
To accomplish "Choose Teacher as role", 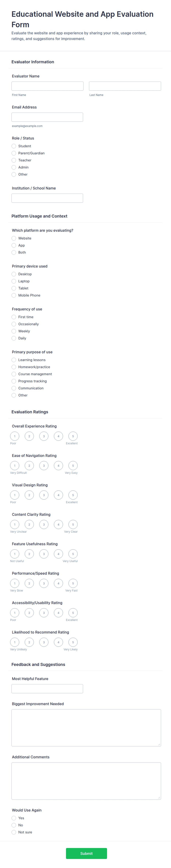I will tap(14, 160).
